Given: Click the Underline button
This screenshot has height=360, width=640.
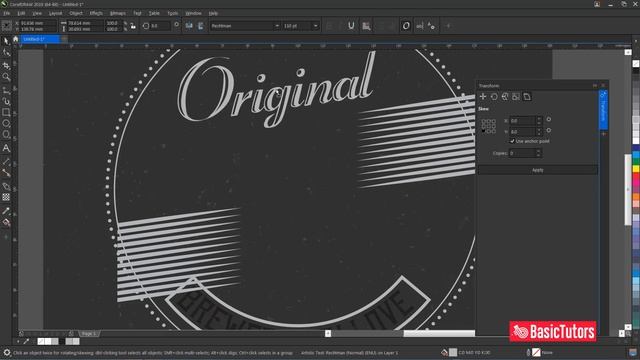Looking at the screenshot, I should [x=351, y=26].
